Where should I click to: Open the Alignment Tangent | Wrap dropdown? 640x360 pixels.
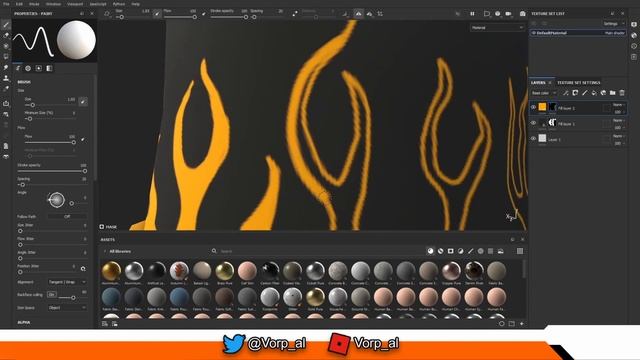click(67, 282)
